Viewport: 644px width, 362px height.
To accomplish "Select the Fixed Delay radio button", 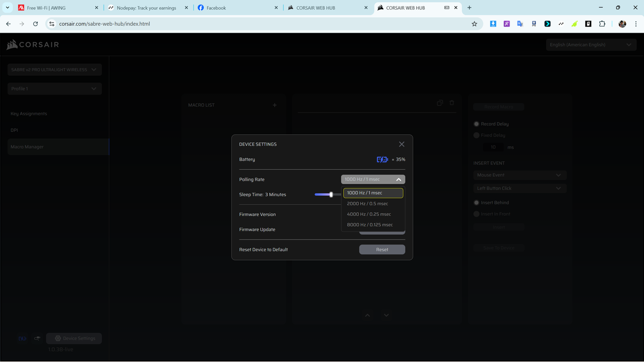I will (x=476, y=135).
